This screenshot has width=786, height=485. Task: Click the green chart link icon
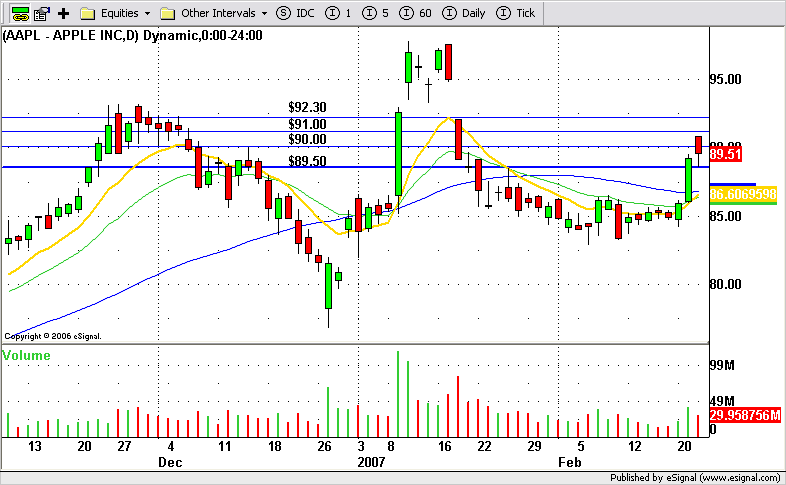click(20, 14)
